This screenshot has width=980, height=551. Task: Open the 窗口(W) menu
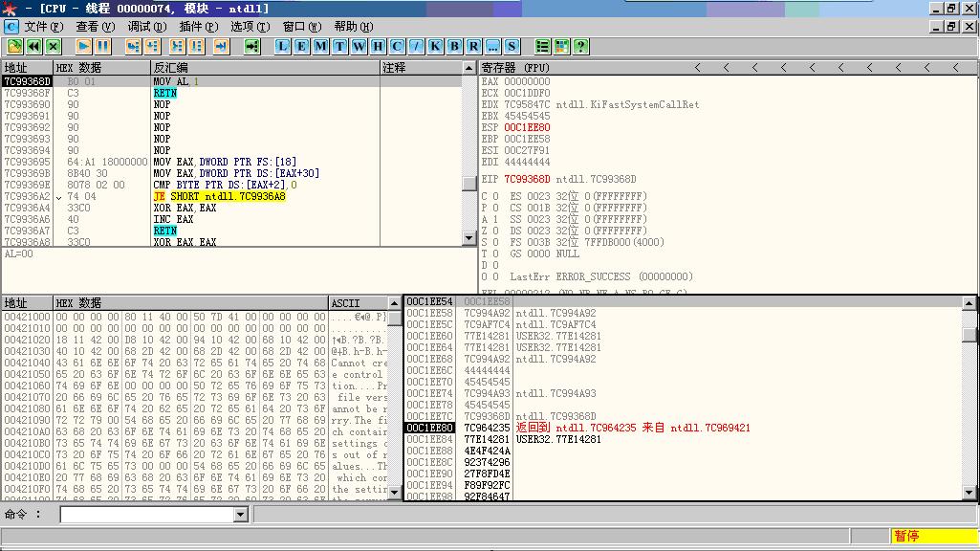click(x=302, y=26)
